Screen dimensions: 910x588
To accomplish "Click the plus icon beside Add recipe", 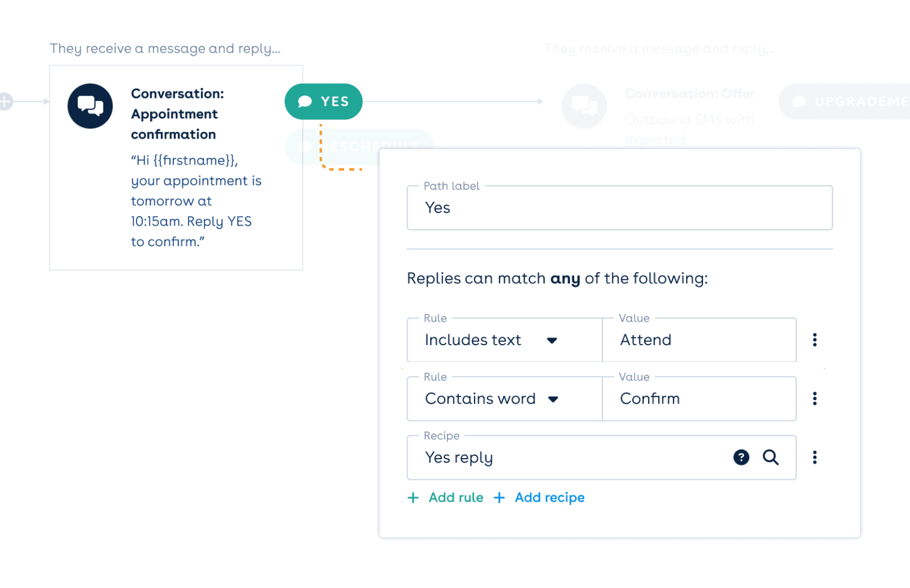I will coord(499,498).
